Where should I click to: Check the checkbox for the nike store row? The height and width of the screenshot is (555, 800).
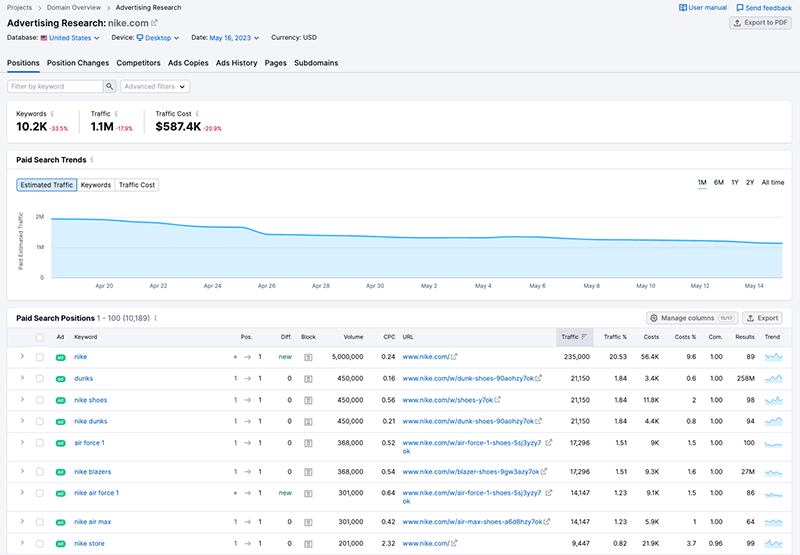[x=40, y=544]
